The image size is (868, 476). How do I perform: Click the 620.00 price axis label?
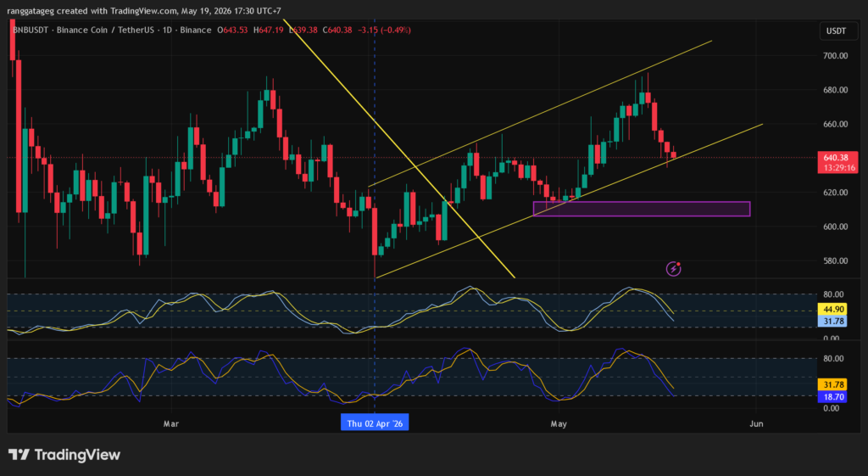[835, 193]
